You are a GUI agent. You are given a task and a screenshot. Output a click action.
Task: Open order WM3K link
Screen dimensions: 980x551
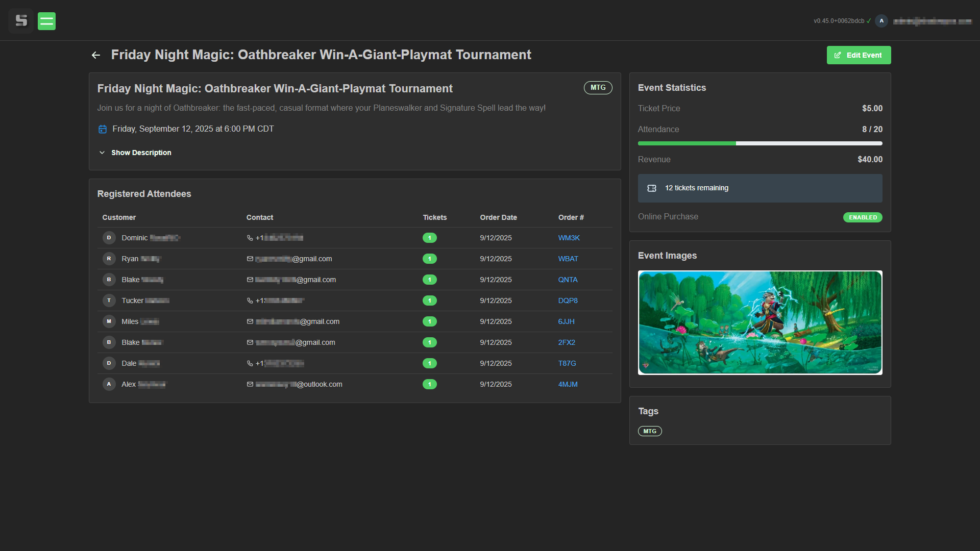tap(569, 238)
